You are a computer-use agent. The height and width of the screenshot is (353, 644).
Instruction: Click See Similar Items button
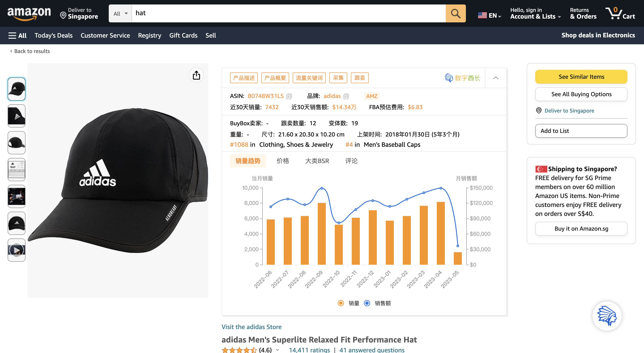pyautogui.click(x=581, y=77)
